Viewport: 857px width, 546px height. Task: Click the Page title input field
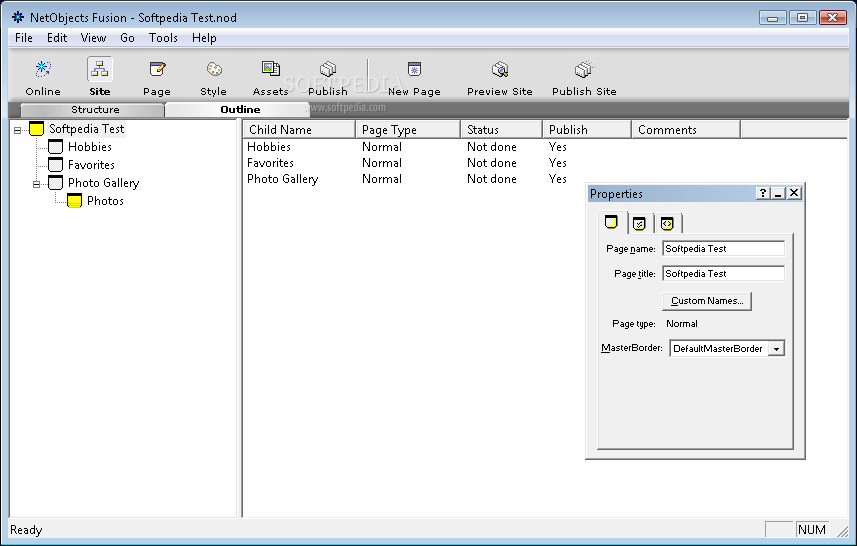click(723, 274)
